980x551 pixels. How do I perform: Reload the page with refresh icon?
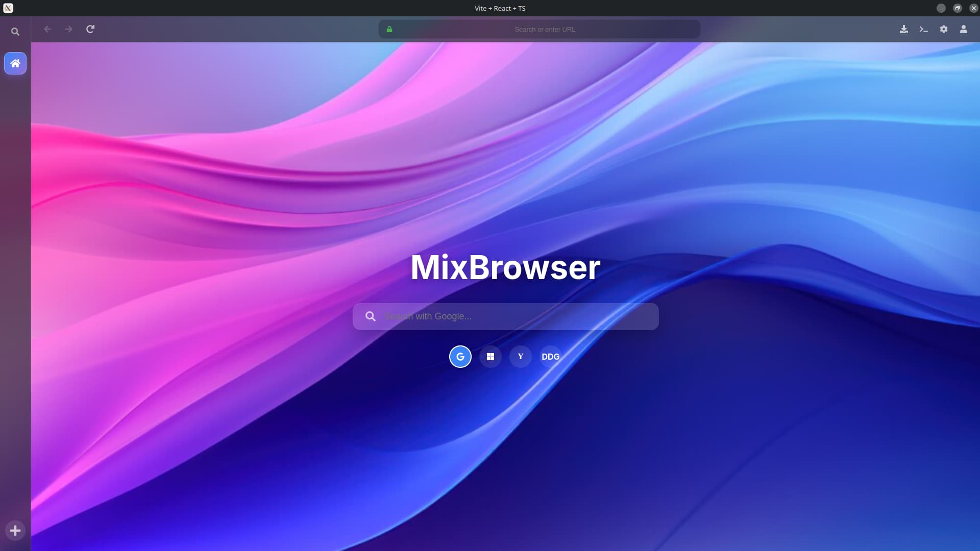pyautogui.click(x=90, y=29)
